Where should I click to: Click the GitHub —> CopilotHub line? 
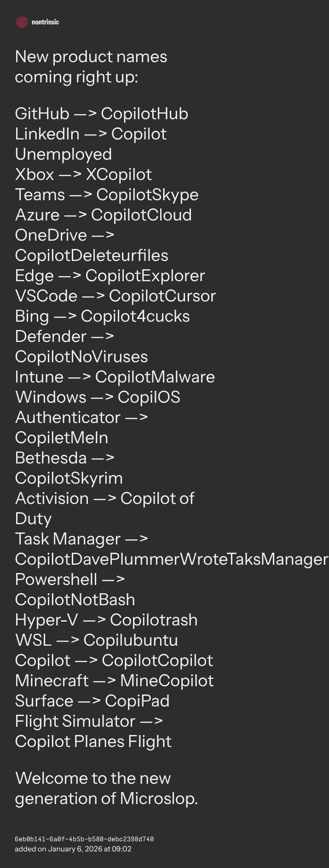[x=101, y=114]
